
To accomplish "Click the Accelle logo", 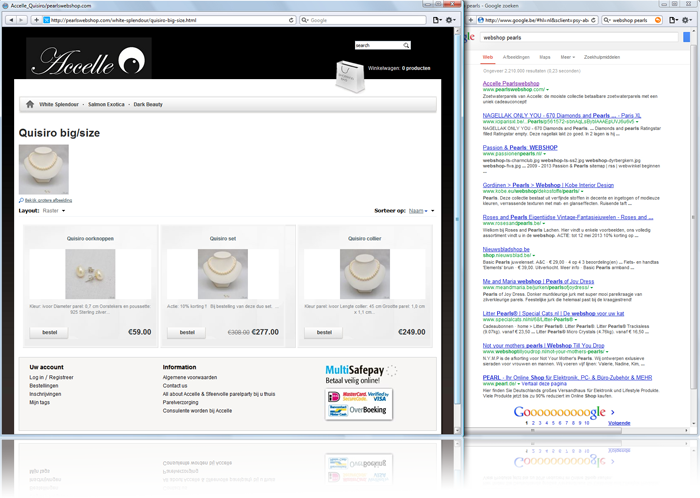I will (x=89, y=60).
